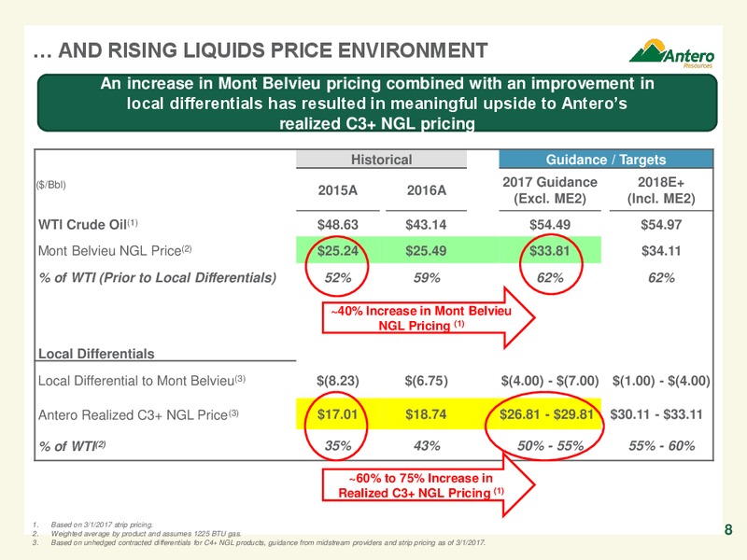Select slide title 'AND RISING LIQUIDS PRICE ENVIRONMENT'

coord(273,50)
